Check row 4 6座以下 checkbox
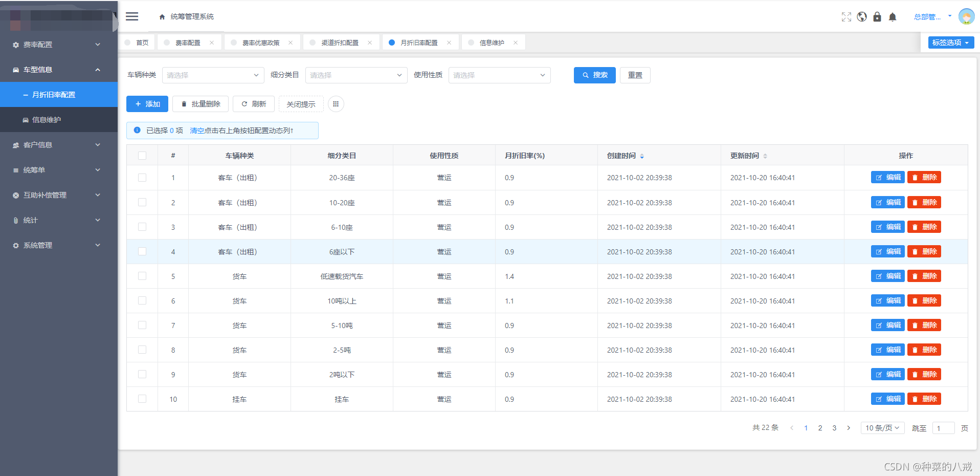 coord(142,251)
